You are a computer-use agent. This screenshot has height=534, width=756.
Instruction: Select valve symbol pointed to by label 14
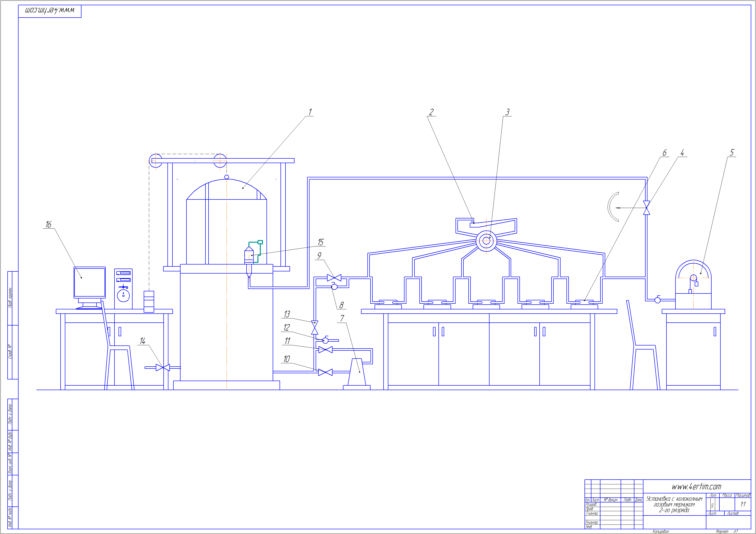pyautogui.click(x=163, y=367)
